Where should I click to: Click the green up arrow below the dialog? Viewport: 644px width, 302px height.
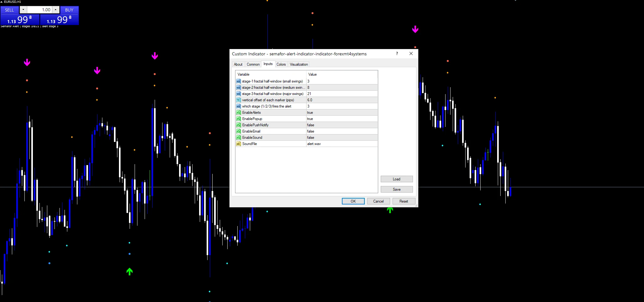pyautogui.click(x=390, y=210)
